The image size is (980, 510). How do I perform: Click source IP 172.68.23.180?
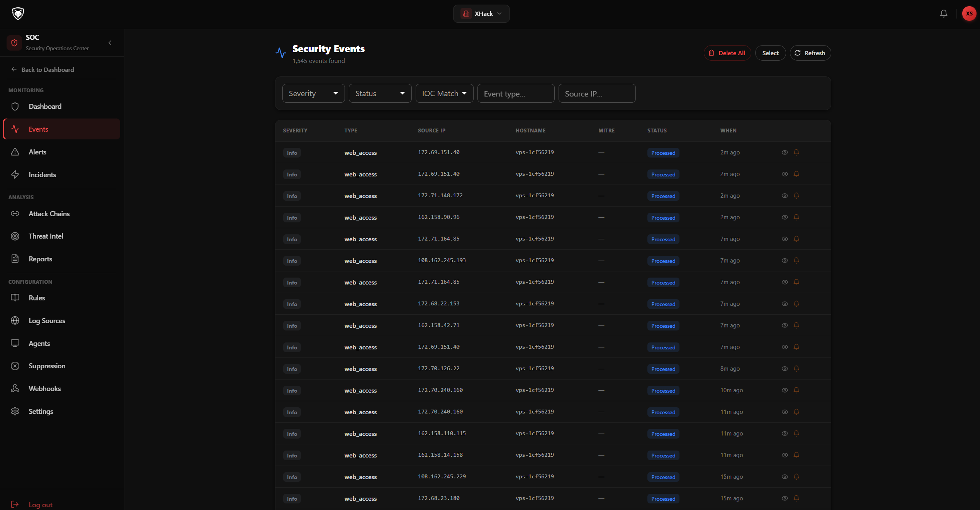(x=438, y=498)
